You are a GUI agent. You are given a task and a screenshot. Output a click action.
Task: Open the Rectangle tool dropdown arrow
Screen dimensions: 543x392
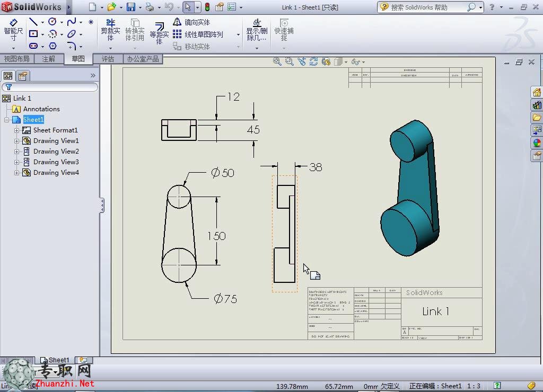click(x=42, y=34)
